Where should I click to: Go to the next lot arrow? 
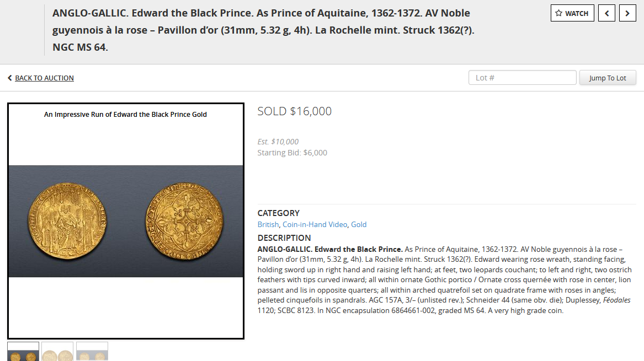(x=627, y=13)
